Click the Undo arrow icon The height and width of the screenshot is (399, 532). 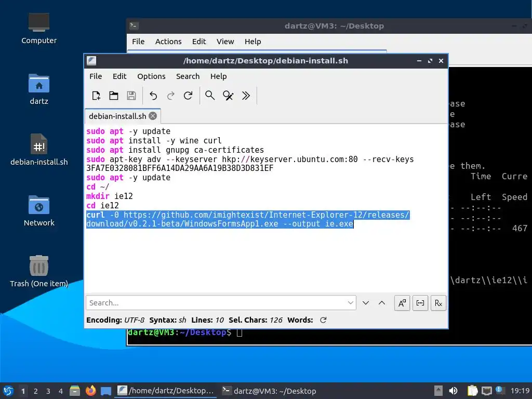(x=153, y=96)
